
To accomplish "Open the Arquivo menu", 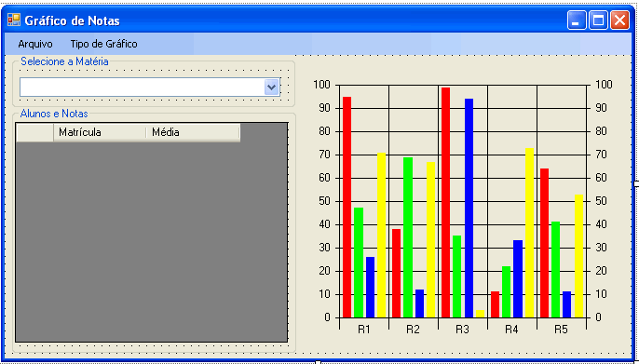I will click(35, 44).
